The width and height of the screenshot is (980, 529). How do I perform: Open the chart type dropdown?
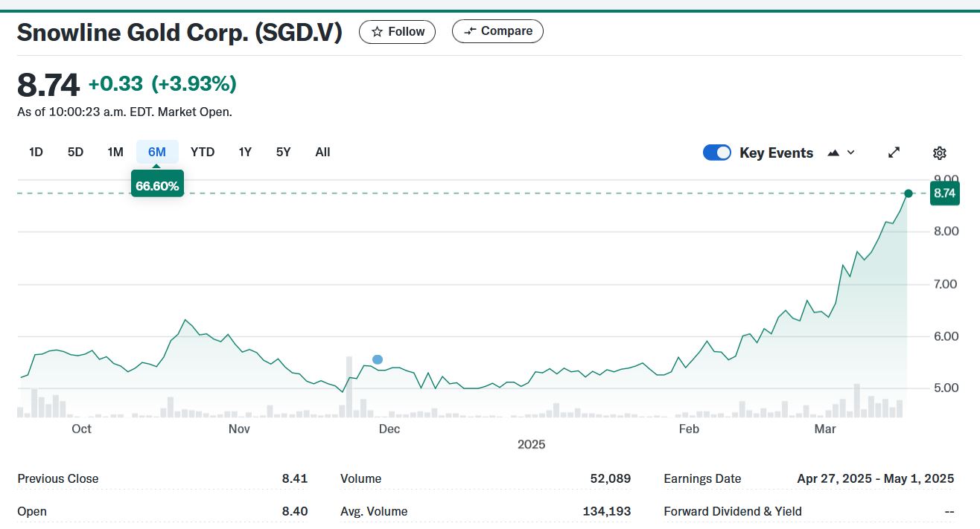tap(841, 153)
